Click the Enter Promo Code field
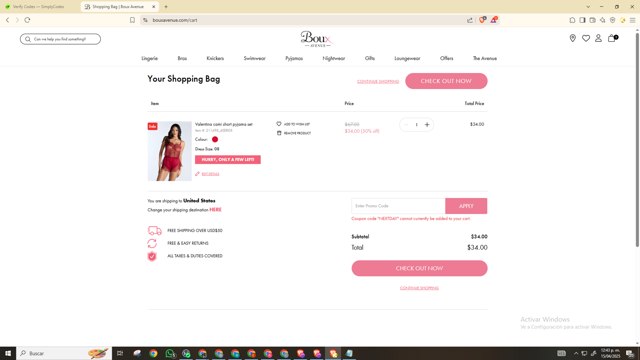 (398, 206)
